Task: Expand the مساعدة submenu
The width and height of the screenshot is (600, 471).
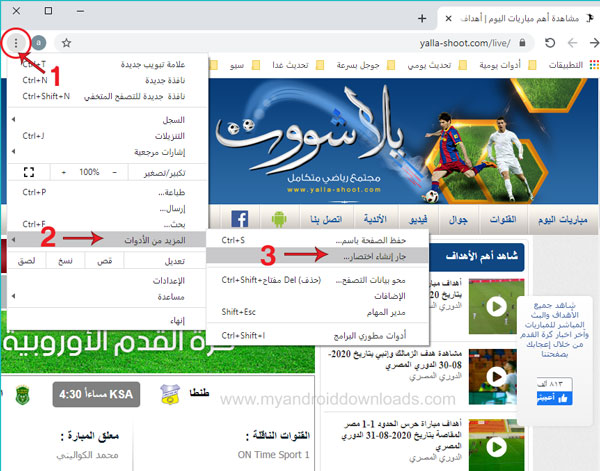Action: (x=108, y=297)
